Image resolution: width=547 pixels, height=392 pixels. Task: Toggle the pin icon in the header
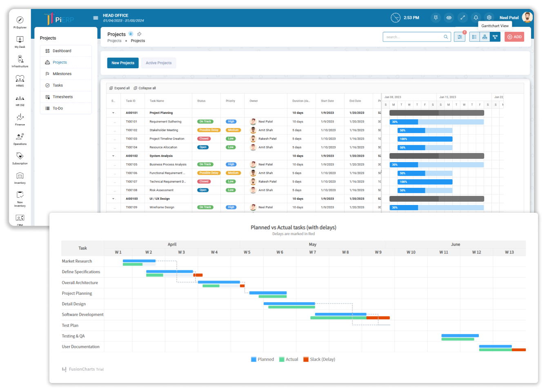pos(436,18)
